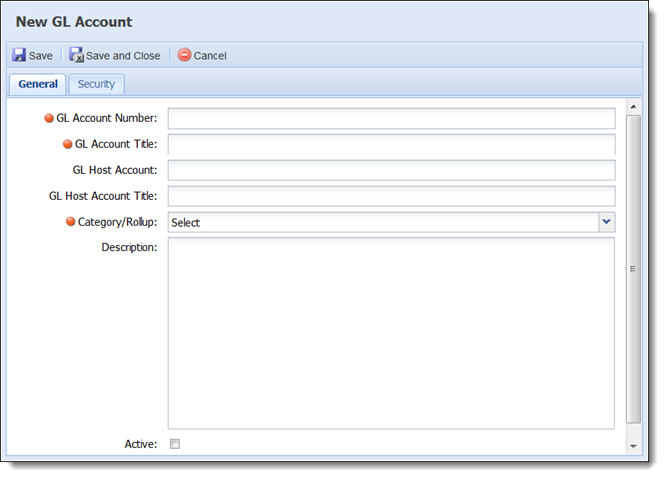Click the Save and Close icon
The height and width of the screenshot is (477, 664).
76,55
